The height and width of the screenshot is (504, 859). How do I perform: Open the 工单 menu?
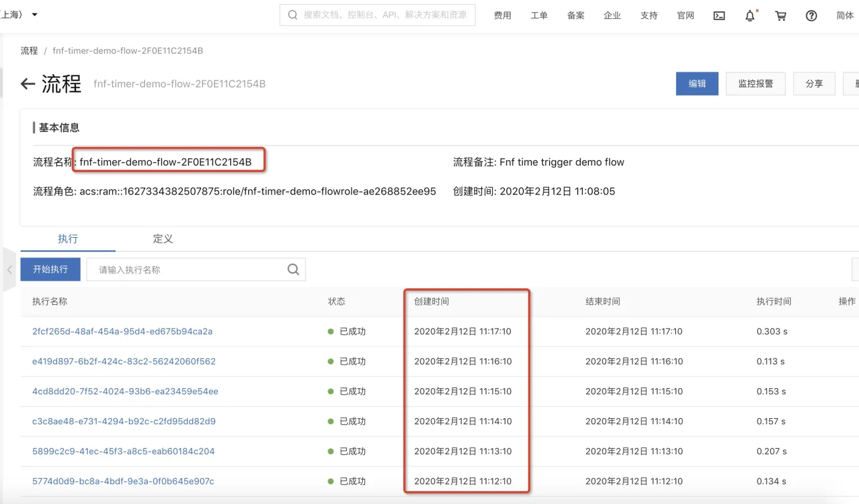[539, 16]
